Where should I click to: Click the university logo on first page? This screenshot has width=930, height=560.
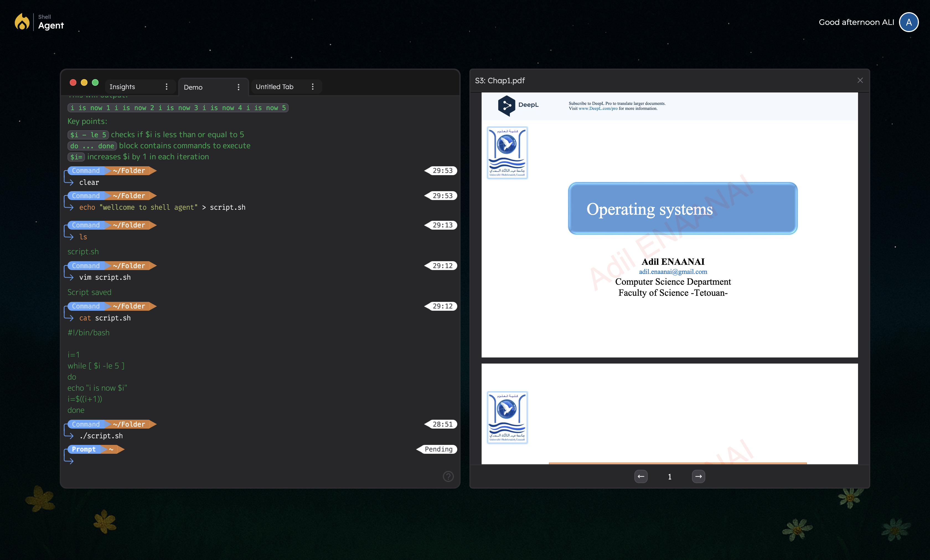[x=507, y=152]
